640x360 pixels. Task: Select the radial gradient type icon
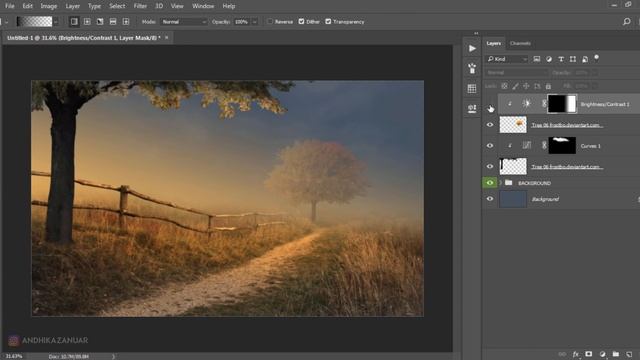pyautogui.click(x=87, y=22)
